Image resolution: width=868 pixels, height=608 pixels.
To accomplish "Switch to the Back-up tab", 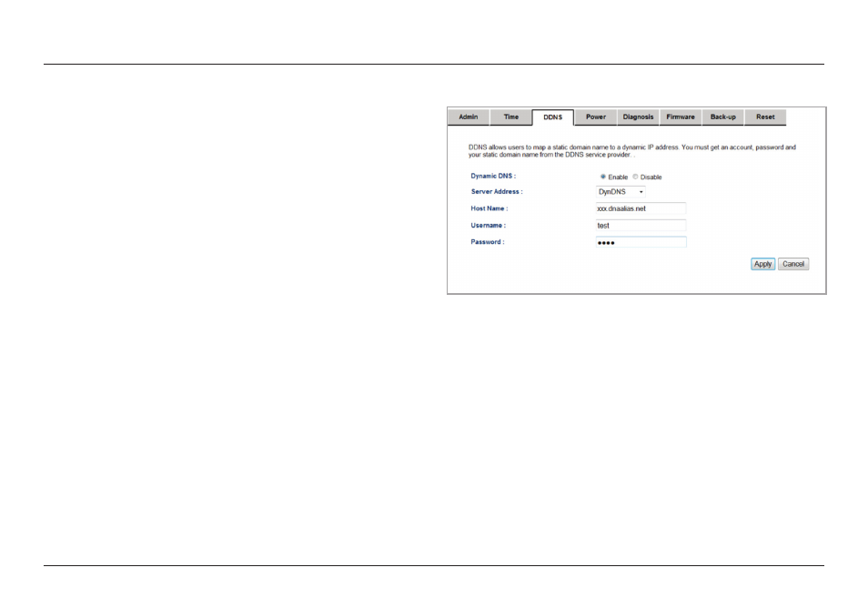I will (x=723, y=117).
